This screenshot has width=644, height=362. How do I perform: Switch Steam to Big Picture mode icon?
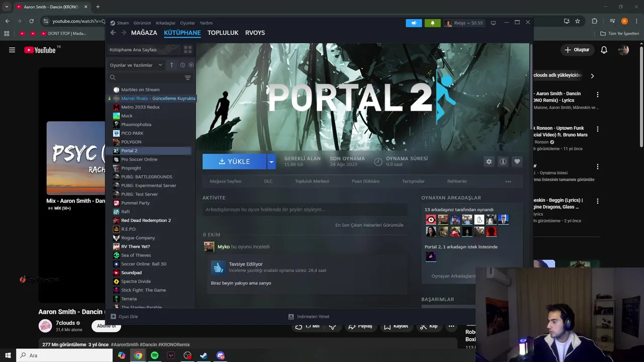pos(493,23)
